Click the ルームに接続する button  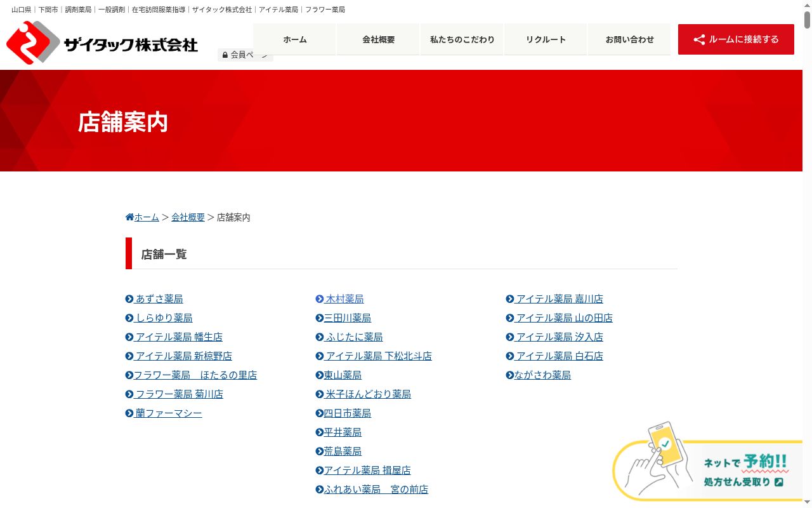pyautogui.click(x=736, y=39)
